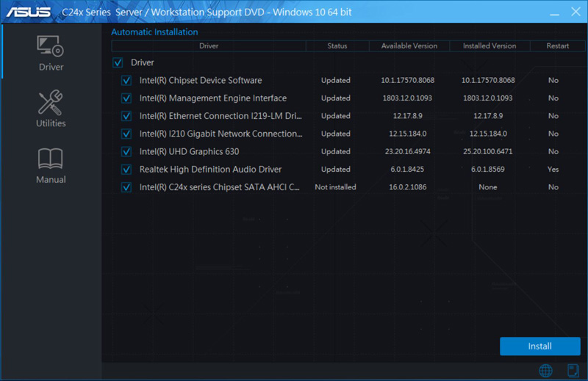This screenshot has height=381, width=588.
Task: Click the Restart column header
Action: 558,46
